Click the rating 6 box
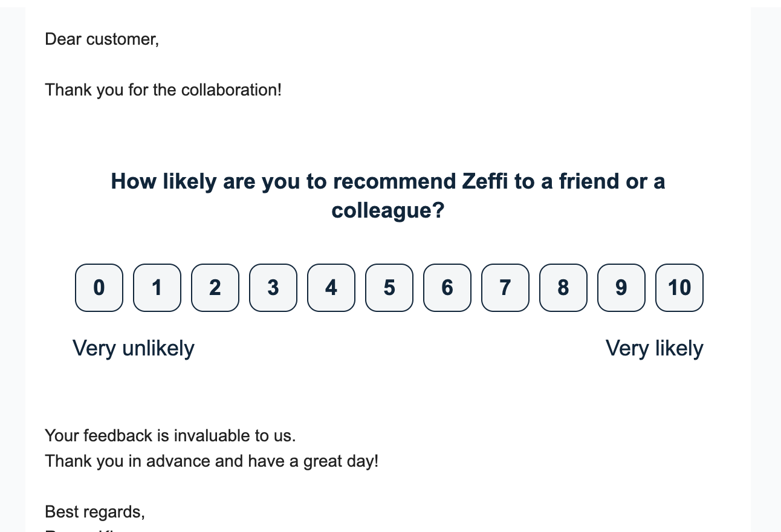This screenshot has width=781, height=532. (x=447, y=288)
